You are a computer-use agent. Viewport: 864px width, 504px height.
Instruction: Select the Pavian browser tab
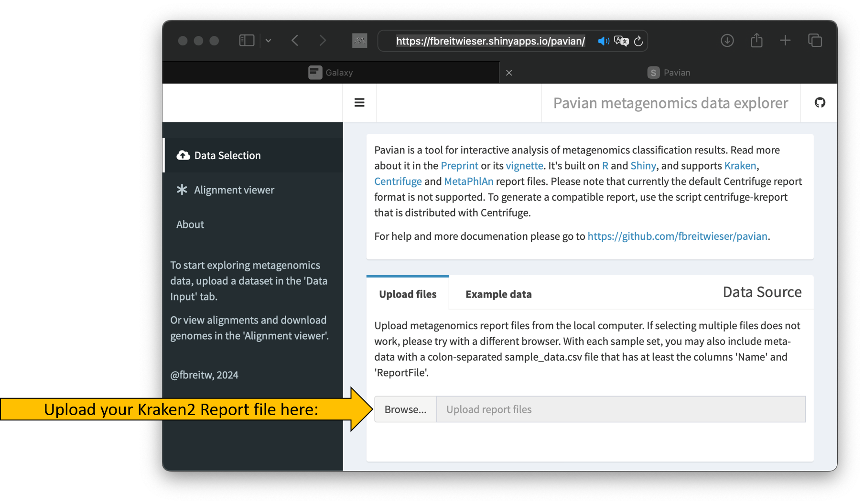pyautogui.click(x=669, y=73)
